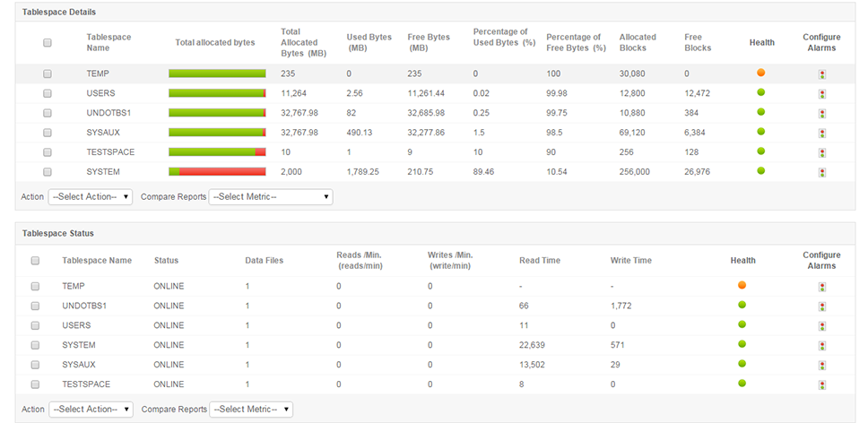This screenshot has width=868, height=423.
Task: Click the SYSTEM allocated bytes usage bar
Action: tap(217, 171)
